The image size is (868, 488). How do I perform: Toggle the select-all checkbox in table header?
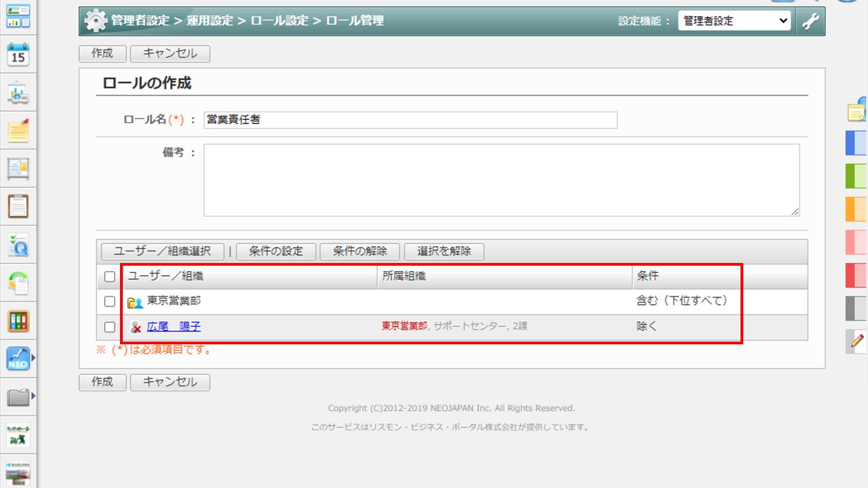[110, 277]
